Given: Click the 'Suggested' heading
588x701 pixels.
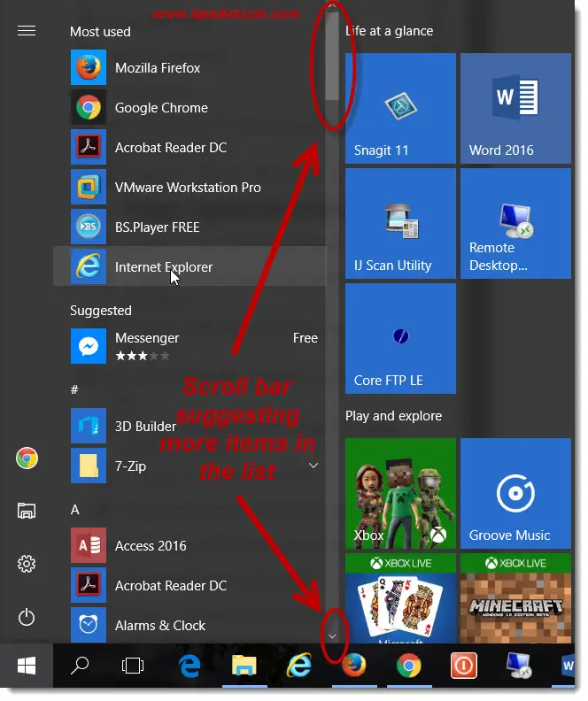Looking at the screenshot, I should 101,311.
